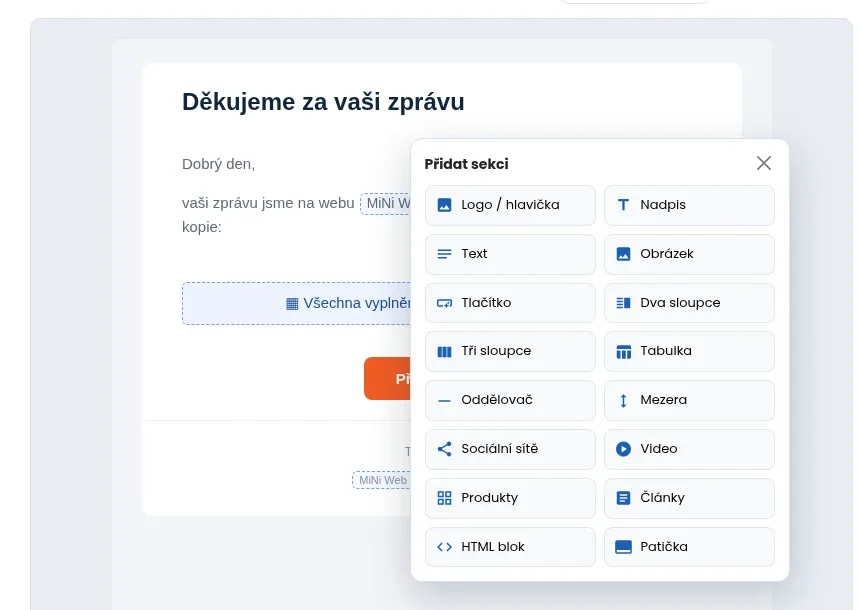Click the two-column icon beside Dva sloupce

[623, 303]
